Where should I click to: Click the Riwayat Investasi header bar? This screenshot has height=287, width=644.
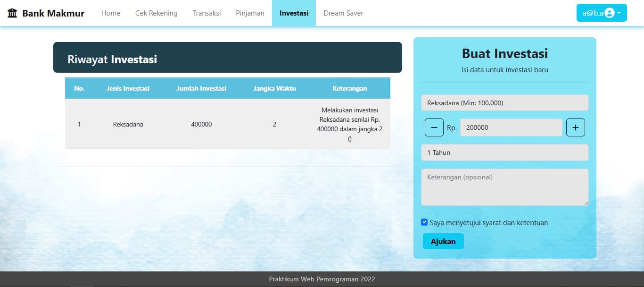(227, 57)
